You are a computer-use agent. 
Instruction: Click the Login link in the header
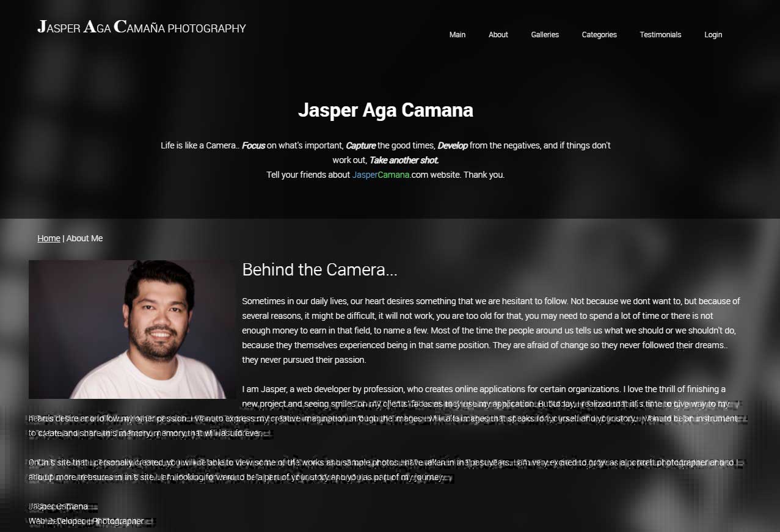(713, 35)
